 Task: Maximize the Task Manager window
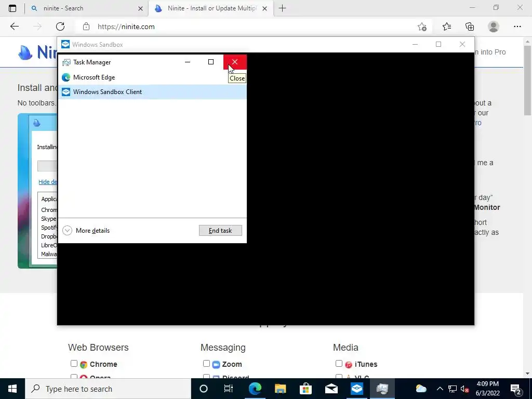[211, 62]
